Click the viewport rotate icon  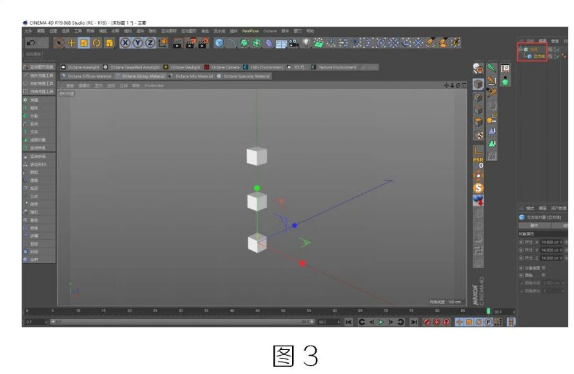pyautogui.click(x=458, y=85)
